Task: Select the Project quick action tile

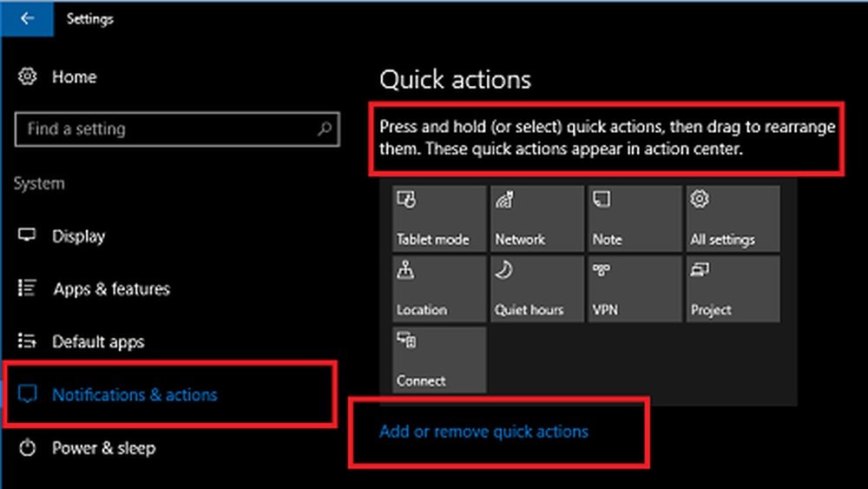Action: tap(733, 289)
